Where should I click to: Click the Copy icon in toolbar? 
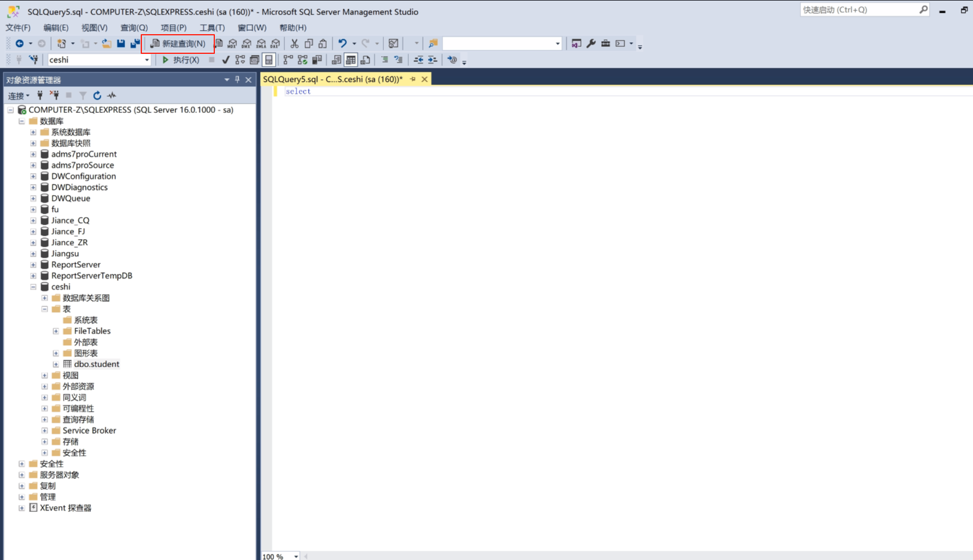click(x=309, y=43)
